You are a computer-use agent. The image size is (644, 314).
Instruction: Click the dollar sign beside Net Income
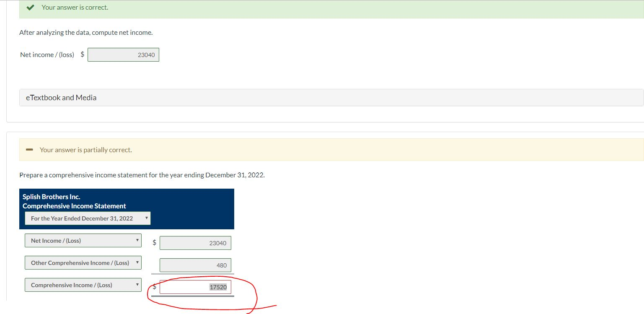pyautogui.click(x=153, y=242)
